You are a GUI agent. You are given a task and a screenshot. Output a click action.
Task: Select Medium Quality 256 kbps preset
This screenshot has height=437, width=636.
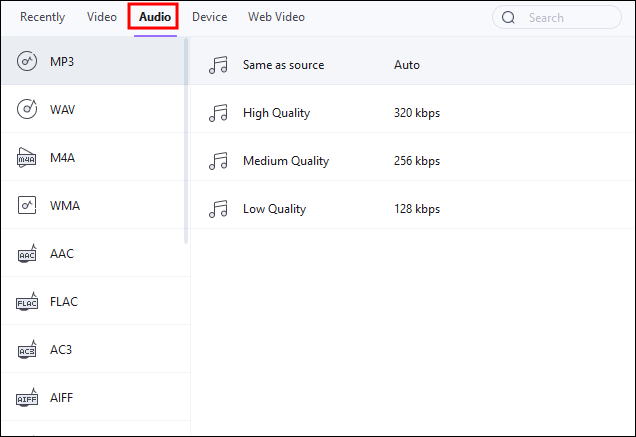[x=285, y=161]
